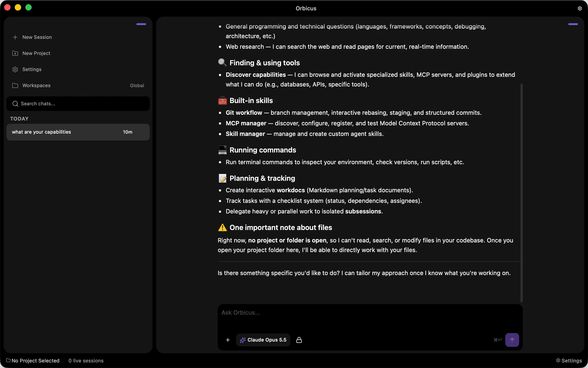Image resolution: width=588 pixels, height=368 pixels.
Task: Open the Claude Opus 5.5 model selector
Action: coord(263,340)
